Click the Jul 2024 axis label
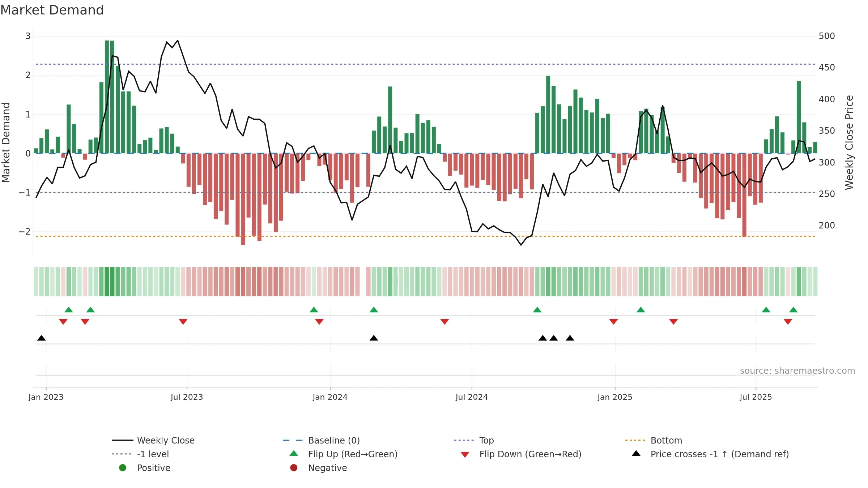 472,397
